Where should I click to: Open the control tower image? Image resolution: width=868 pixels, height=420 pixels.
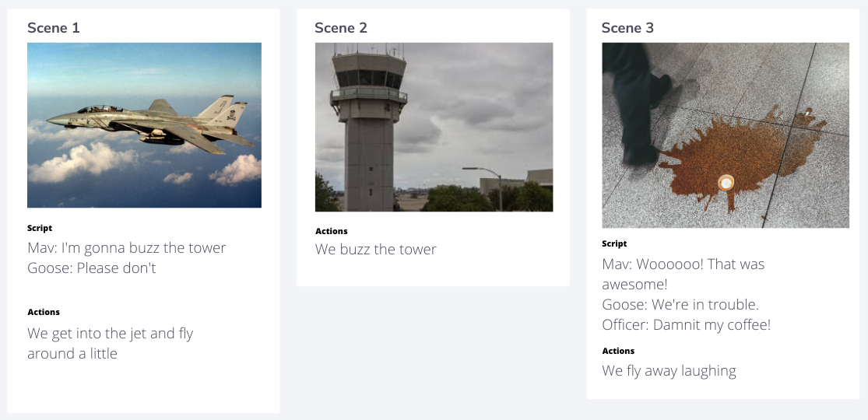[434, 127]
